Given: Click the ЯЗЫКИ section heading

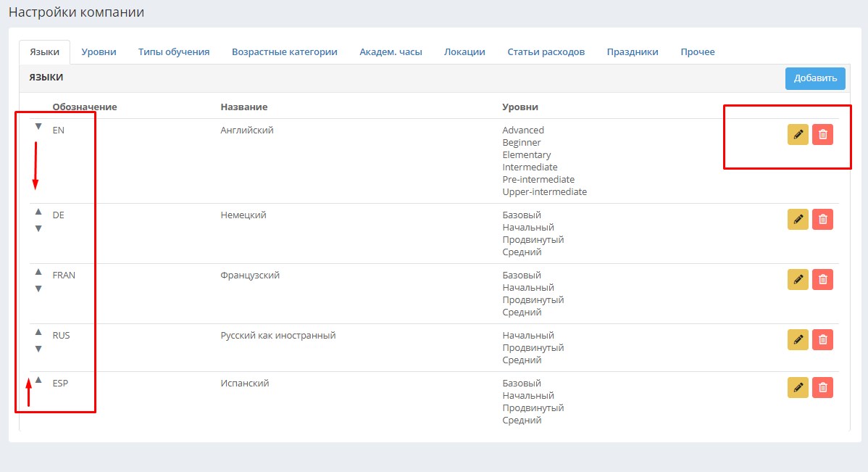Looking at the screenshot, I should tap(46, 78).
